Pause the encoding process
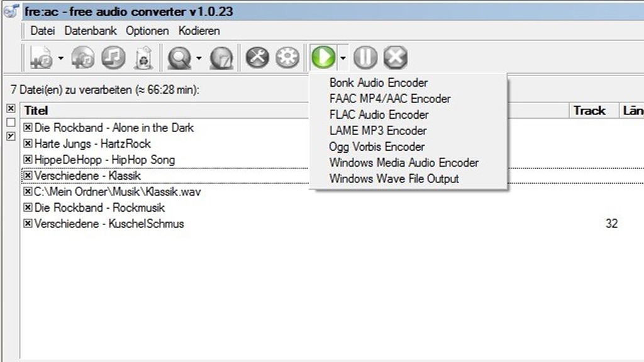Image resolution: width=644 pixels, height=362 pixels. (x=365, y=57)
